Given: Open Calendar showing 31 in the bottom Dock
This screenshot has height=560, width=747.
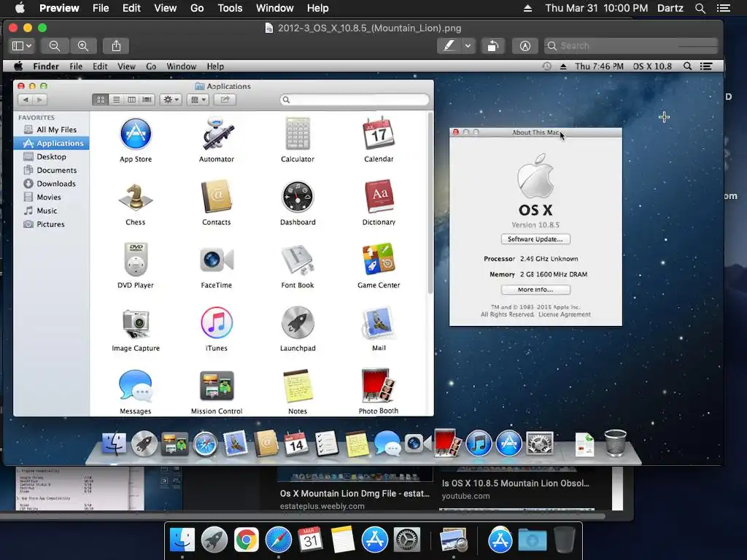Looking at the screenshot, I should 310,540.
